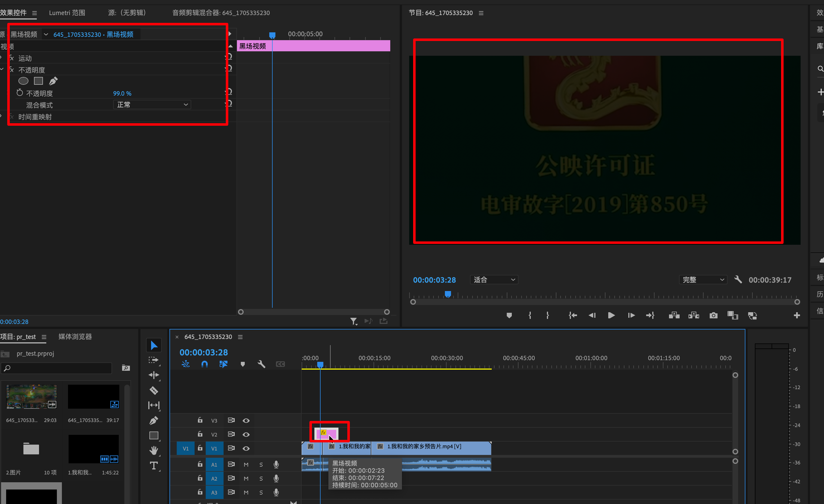Create 4-point polygon mask under opacity
Image resolution: width=824 pixels, height=504 pixels.
38,81
